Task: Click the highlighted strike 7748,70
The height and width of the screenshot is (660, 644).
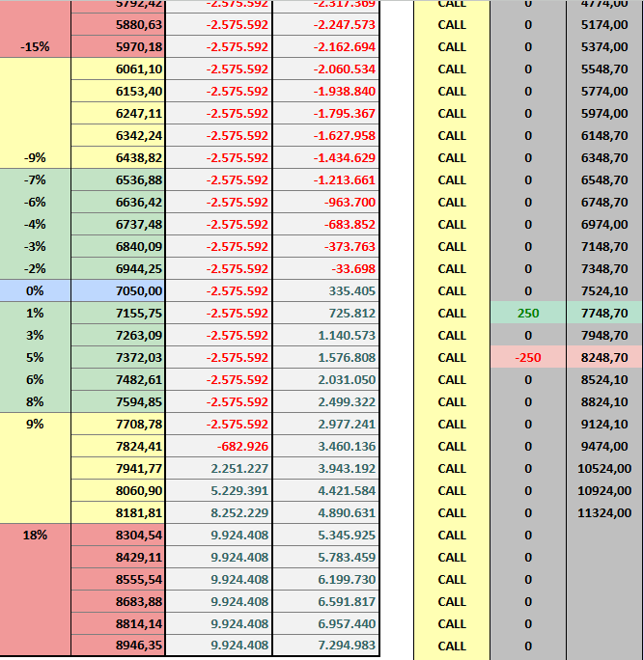Action: coord(604,314)
